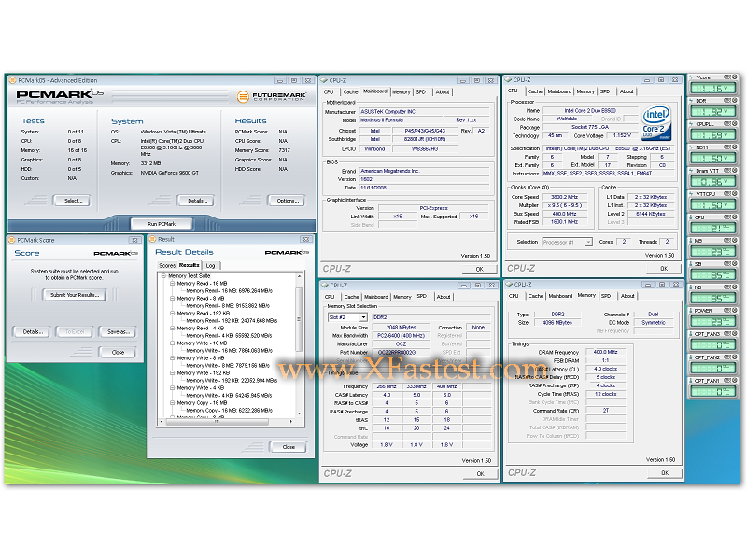Click the rectangular icon on the POWER monitor
The height and width of the screenshot is (560, 747).
click(727, 311)
